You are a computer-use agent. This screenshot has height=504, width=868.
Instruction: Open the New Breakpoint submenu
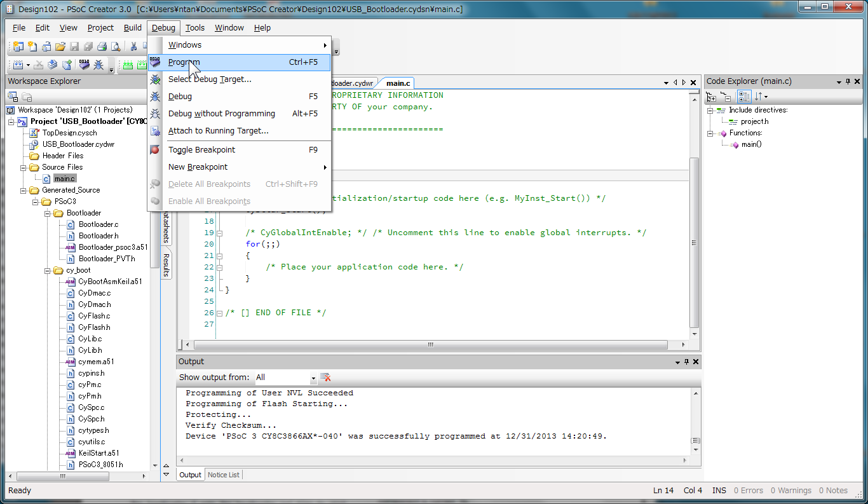(240, 167)
